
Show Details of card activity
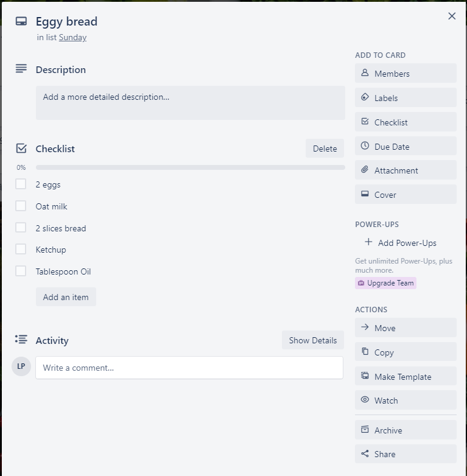click(x=313, y=340)
